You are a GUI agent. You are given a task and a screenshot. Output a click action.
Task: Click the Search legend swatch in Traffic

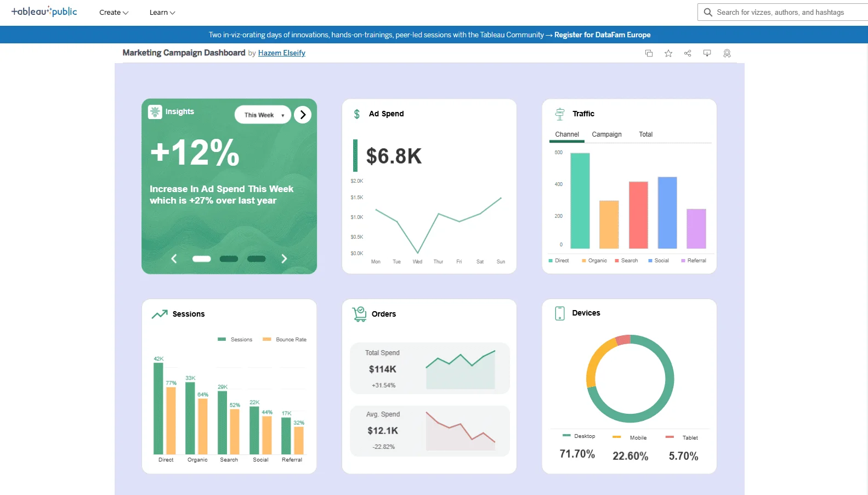point(617,261)
